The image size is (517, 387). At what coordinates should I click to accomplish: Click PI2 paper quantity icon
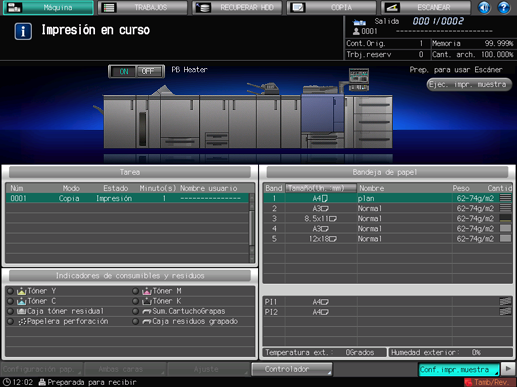coord(505,312)
